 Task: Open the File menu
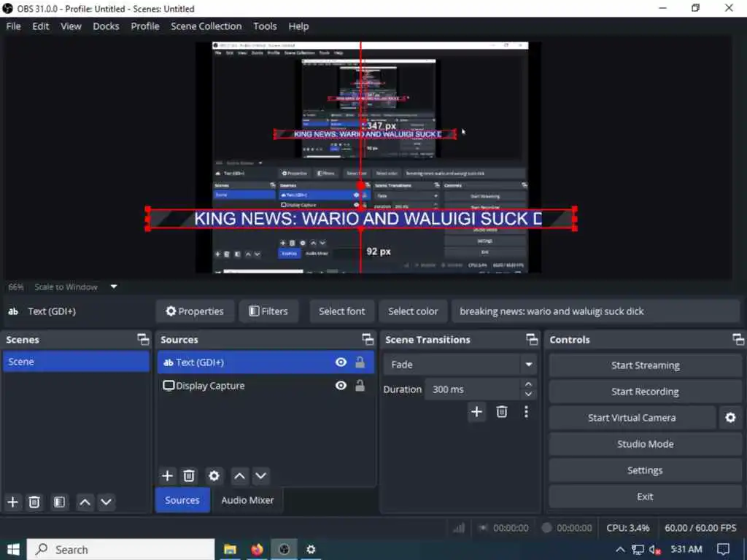click(x=13, y=26)
